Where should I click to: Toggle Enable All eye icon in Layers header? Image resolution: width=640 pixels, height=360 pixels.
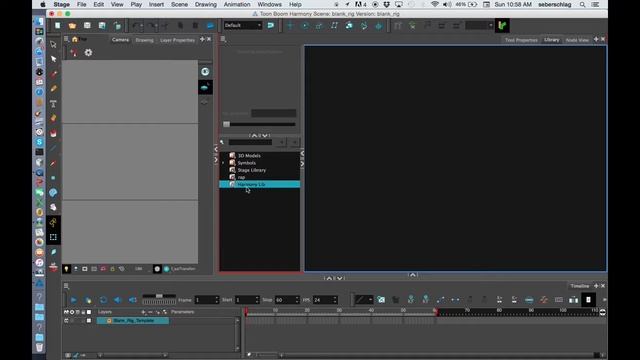pos(66,312)
